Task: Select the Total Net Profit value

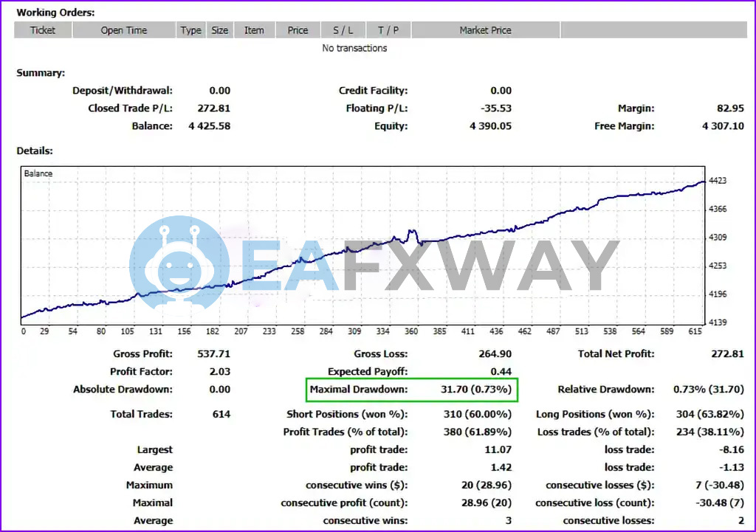Action: tap(726, 353)
